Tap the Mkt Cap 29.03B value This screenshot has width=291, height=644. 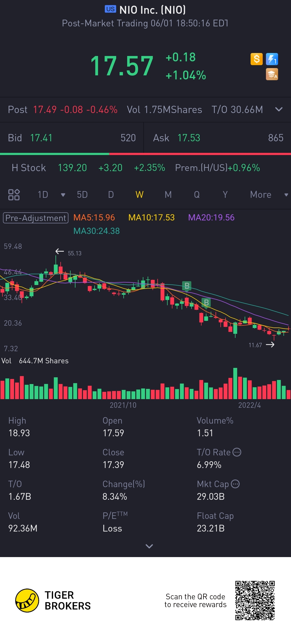(211, 497)
